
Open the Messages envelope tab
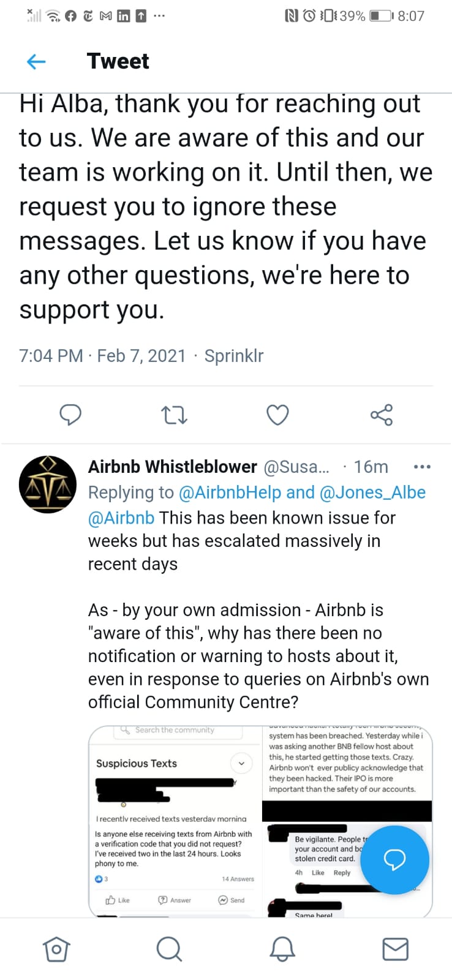click(x=395, y=949)
